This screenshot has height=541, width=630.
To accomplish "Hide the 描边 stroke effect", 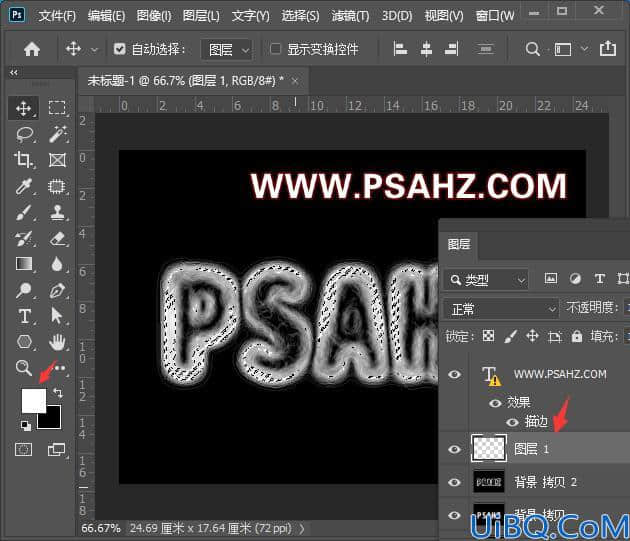I will tap(512, 422).
